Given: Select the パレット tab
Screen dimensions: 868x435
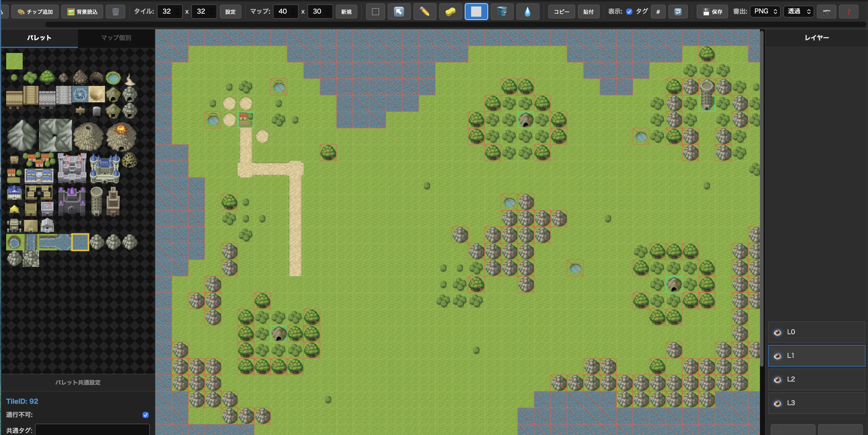Looking at the screenshot, I should pos(39,38).
